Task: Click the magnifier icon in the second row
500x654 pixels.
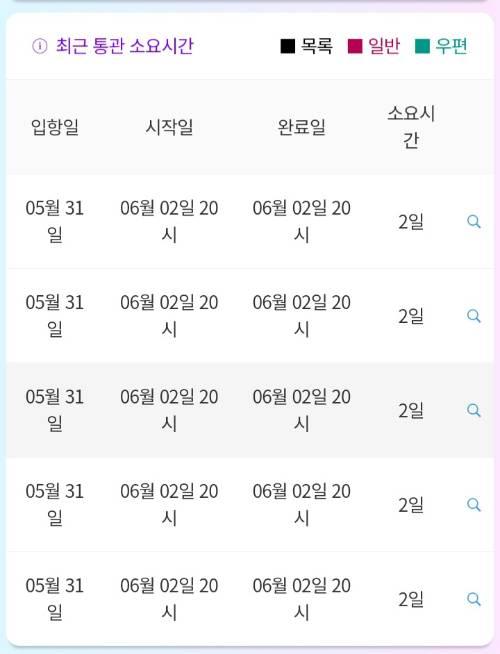Action: tap(474, 316)
